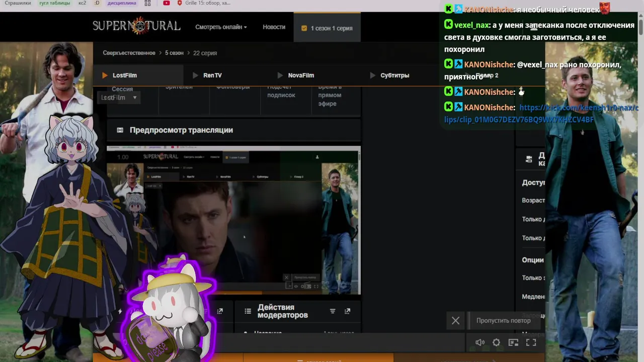Click the Опции section heading

pyautogui.click(x=533, y=260)
